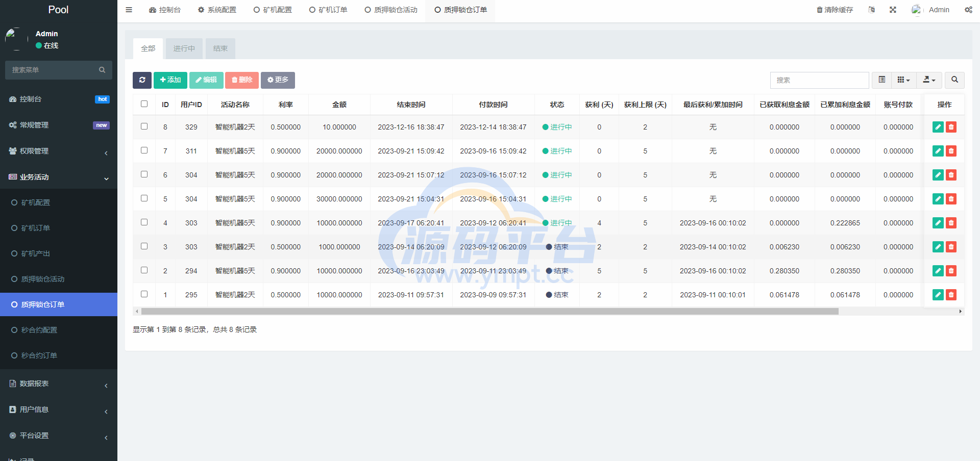
Task: Open 矿机产出 in the sidebar
Action: [36, 253]
